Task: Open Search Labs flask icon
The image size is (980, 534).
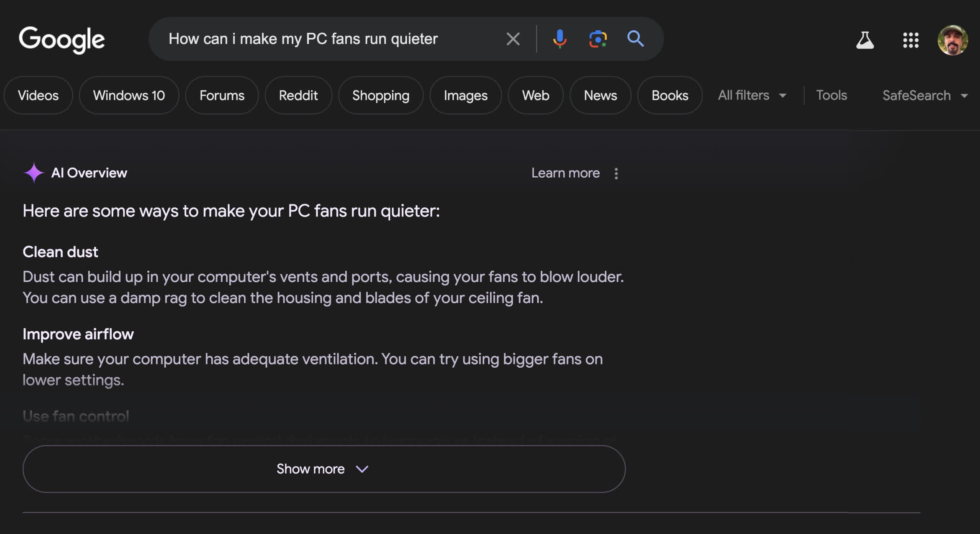Action: point(865,40)
